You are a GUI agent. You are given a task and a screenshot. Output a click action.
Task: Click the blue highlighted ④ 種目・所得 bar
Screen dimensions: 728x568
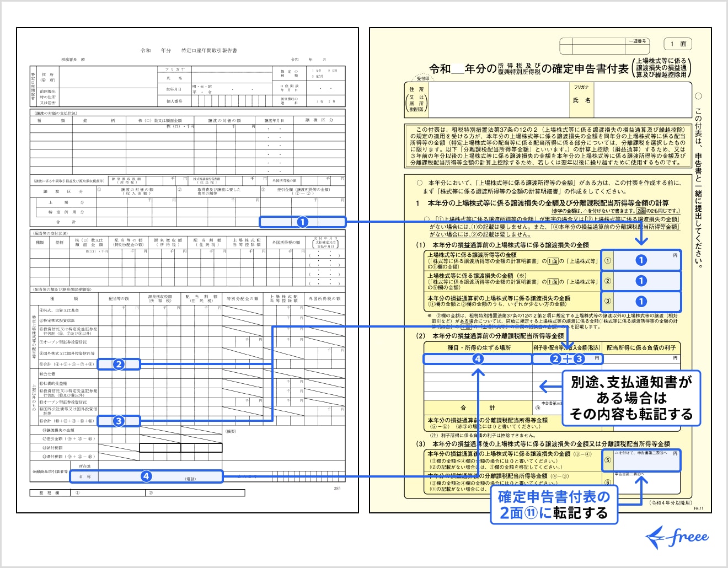478,359
